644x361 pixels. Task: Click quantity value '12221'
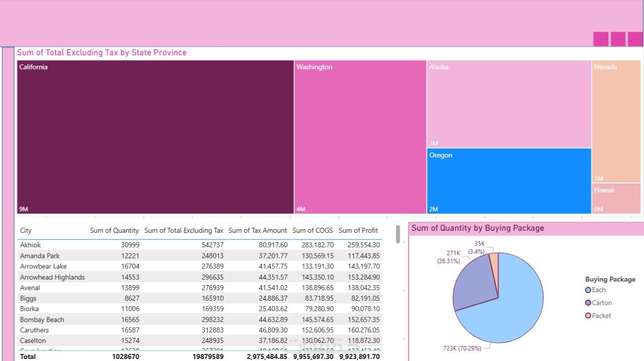click(129, 256)
